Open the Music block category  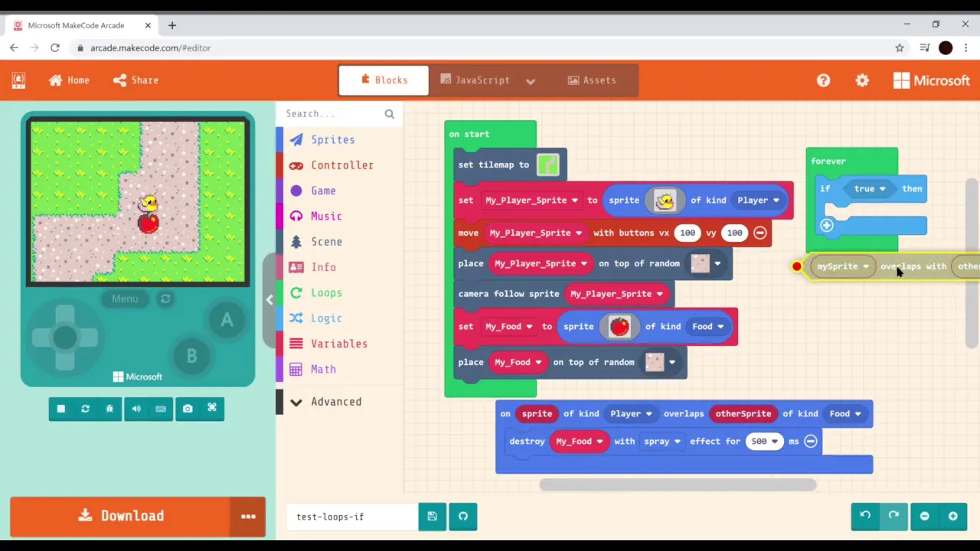(x=338, y=217)
